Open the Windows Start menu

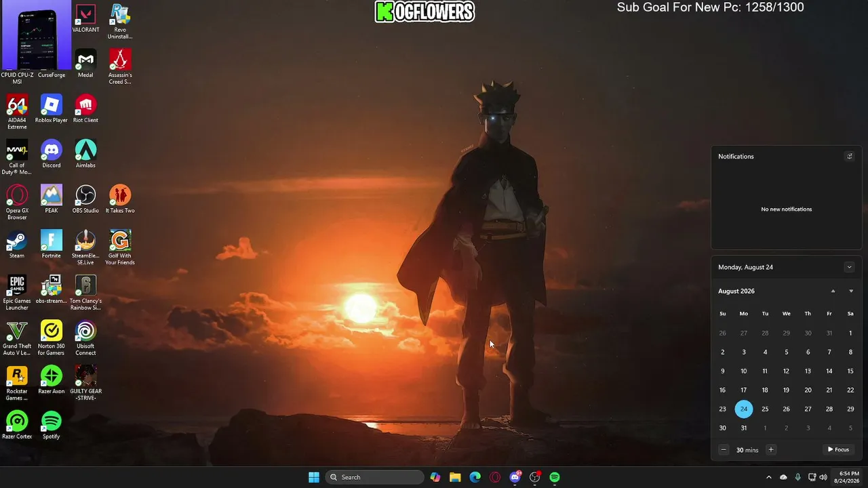[x=314, y=477]
